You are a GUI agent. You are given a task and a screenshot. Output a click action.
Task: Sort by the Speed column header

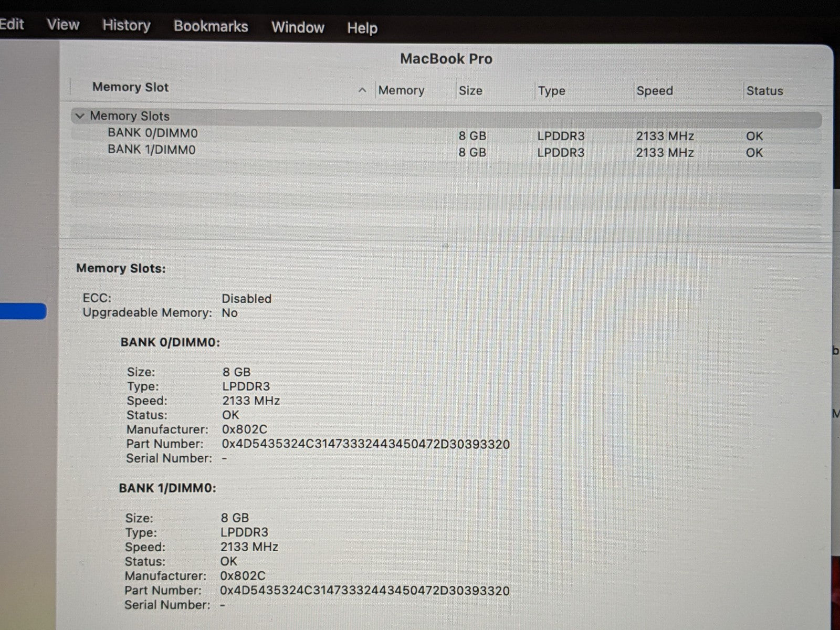click(x=654, y=91)
